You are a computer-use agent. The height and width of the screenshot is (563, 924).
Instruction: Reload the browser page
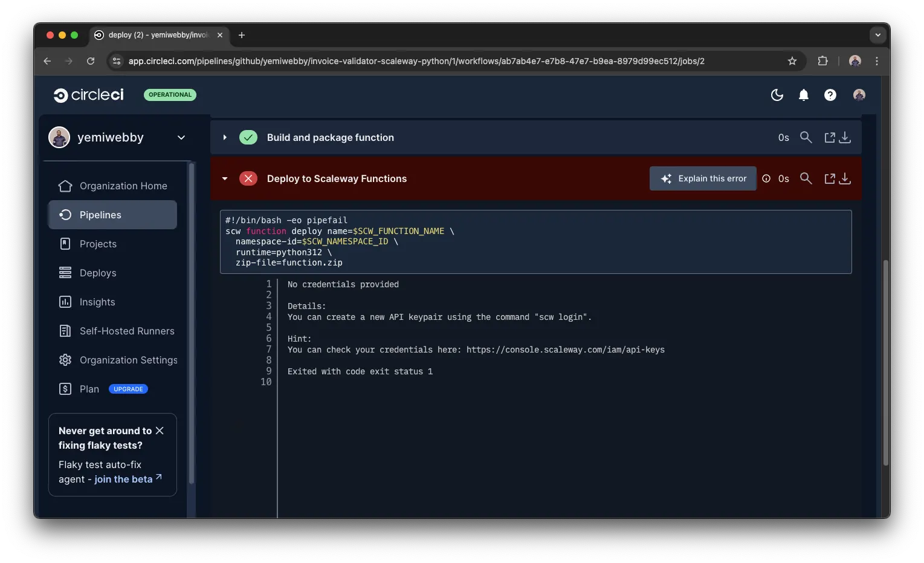pyautogui.click(x=91, y=61)
